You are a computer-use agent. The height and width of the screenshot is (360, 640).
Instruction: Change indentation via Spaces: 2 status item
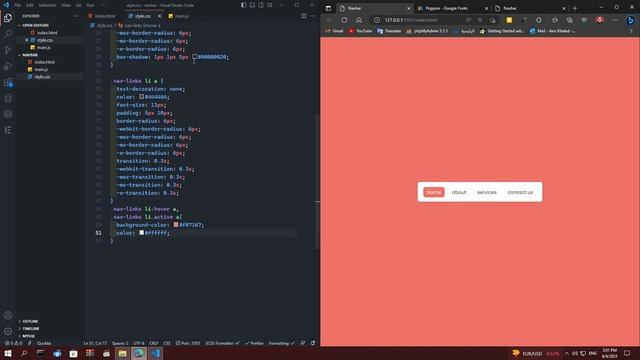tap(120, 343)
